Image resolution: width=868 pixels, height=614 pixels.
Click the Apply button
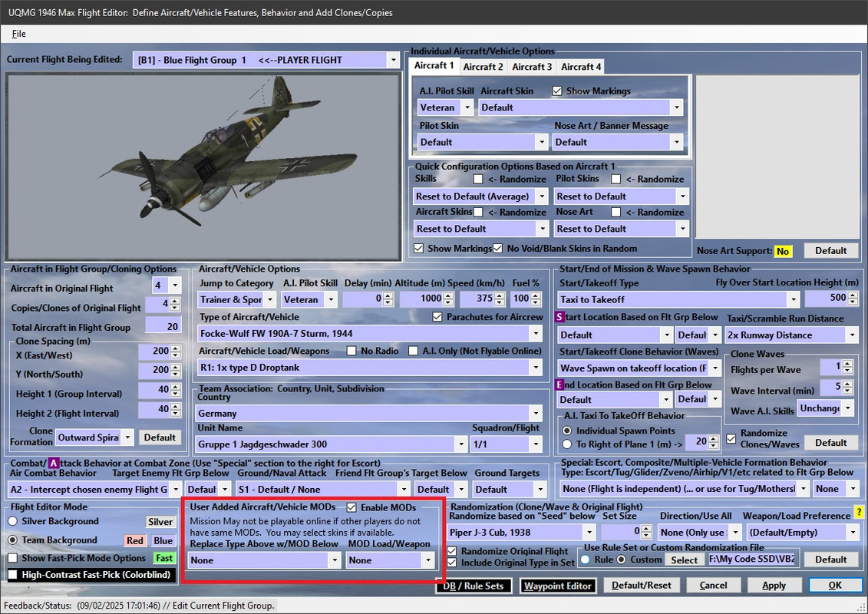(x=774, y=585)
